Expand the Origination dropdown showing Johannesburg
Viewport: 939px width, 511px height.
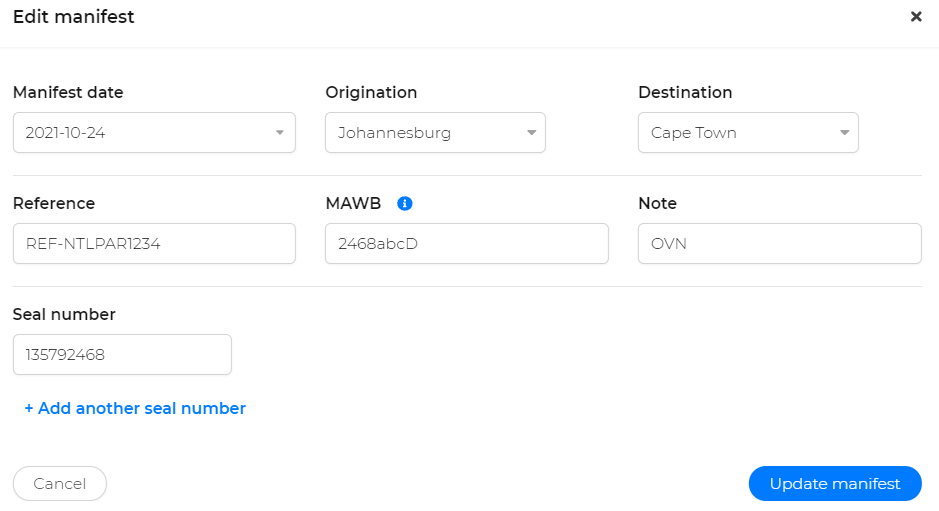click(435, 132)
